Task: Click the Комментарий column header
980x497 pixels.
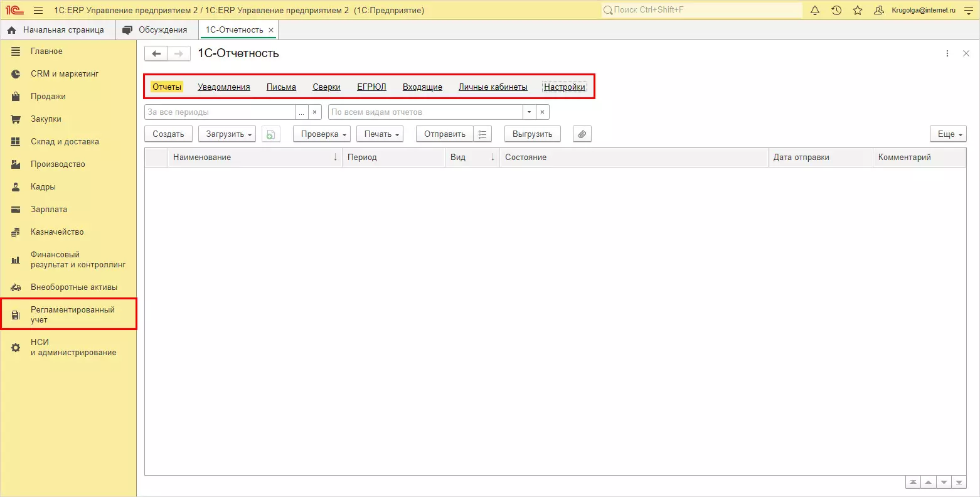Action: [920, 158]
